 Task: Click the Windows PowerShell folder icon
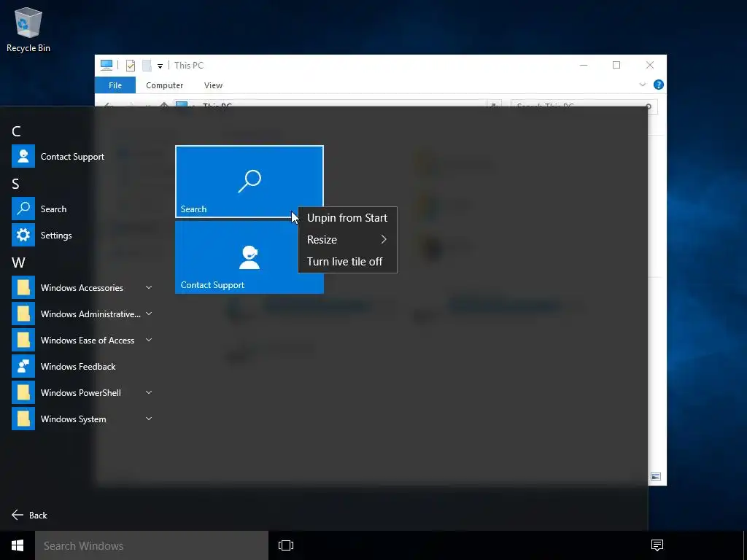[23, 392]
